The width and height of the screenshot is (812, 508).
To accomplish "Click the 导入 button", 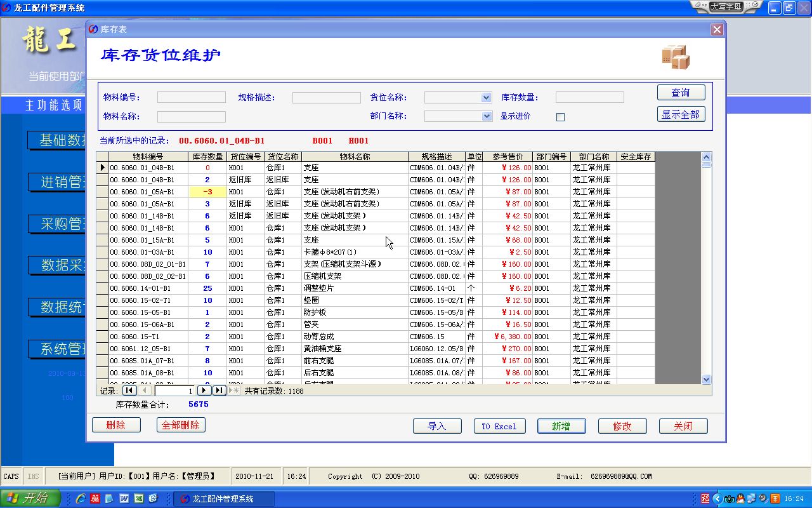I will pyautogui.click(x=437, y=426).
